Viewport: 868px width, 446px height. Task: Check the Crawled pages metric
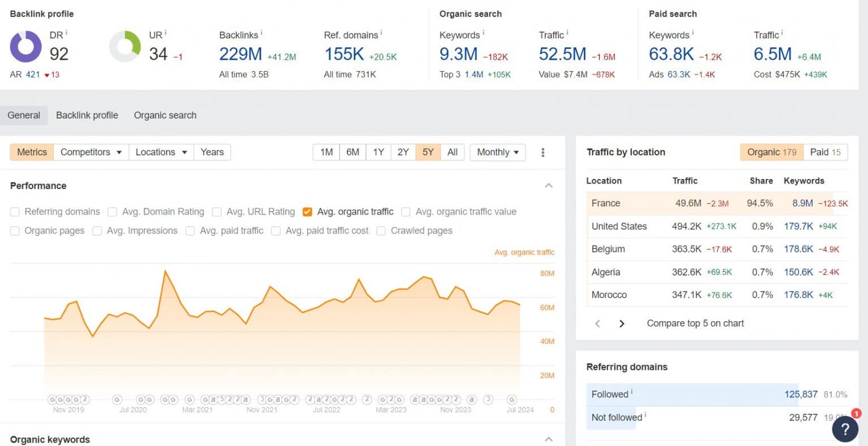click(381, 230)
